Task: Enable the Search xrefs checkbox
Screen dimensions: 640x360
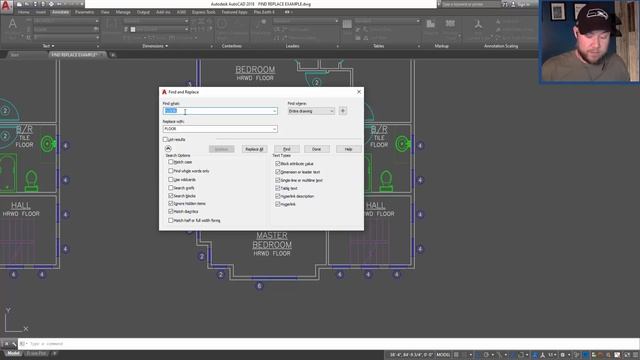Action: pyautogui.click(x=171, y=188)
